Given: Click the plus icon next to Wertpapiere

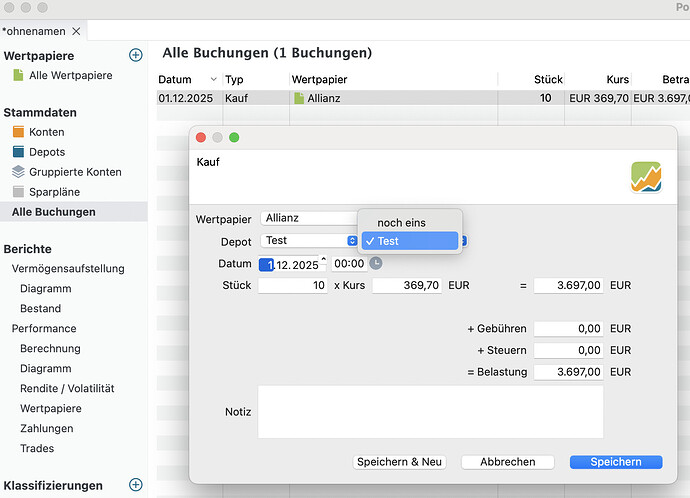Looking at the screenshot, I should (136, 55).
